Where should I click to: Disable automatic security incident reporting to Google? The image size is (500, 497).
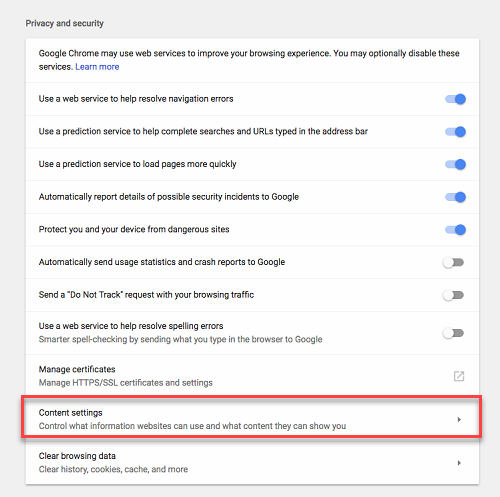click(455, 197)
